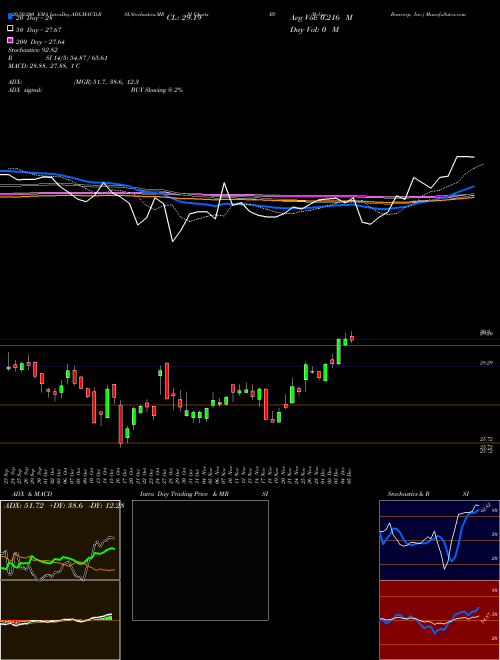Click the 'MACD: 28.88, 27.88, 1 C' text
This screenshot has height=660, width=500.
44,66
